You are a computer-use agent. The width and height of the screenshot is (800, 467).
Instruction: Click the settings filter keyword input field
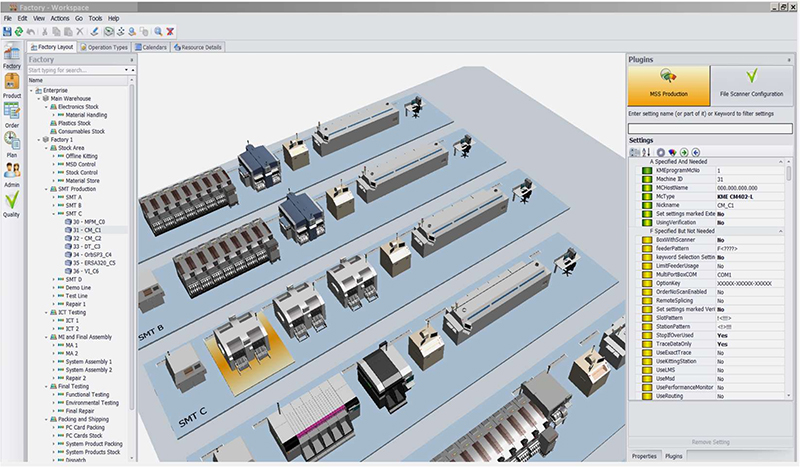click(x=708, y=128)
